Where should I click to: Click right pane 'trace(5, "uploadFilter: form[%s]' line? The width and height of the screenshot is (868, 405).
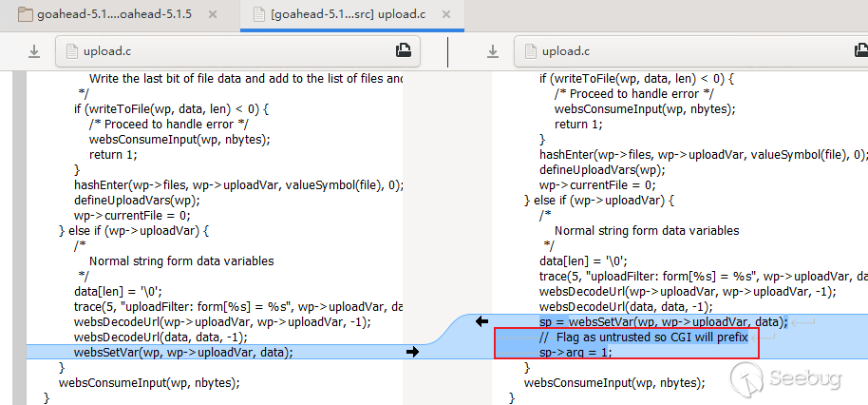tap(703, 277)
